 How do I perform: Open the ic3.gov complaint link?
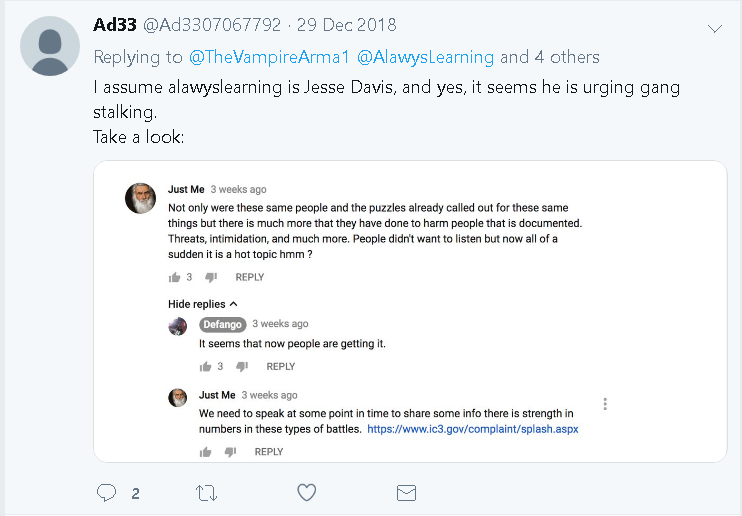coord(473,429)
